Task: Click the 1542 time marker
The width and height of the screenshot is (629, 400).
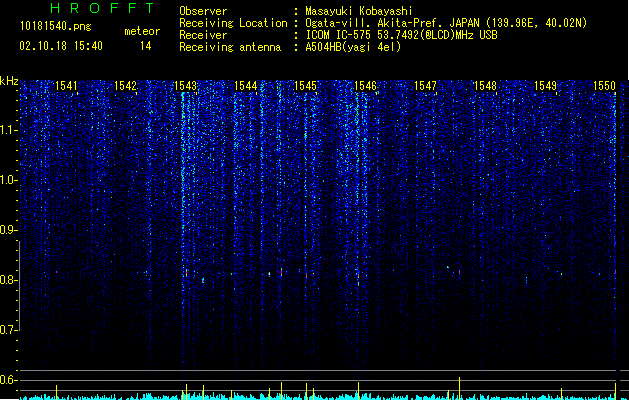Action: (x=126, y=85)
